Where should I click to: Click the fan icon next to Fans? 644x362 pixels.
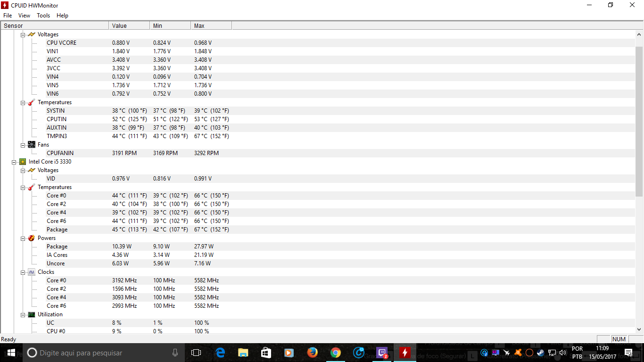click(x=32, y=145)
